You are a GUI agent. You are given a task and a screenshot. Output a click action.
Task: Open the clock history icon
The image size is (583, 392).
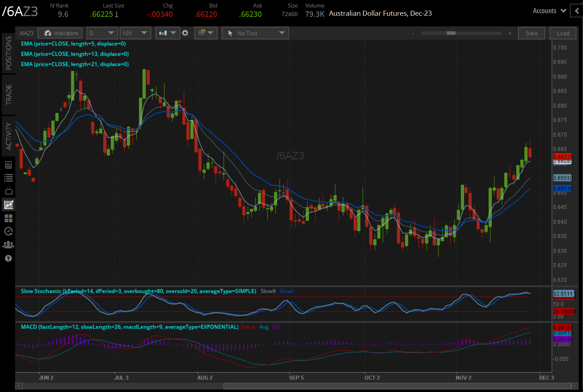pyautogui.click(x=8, y=232)
